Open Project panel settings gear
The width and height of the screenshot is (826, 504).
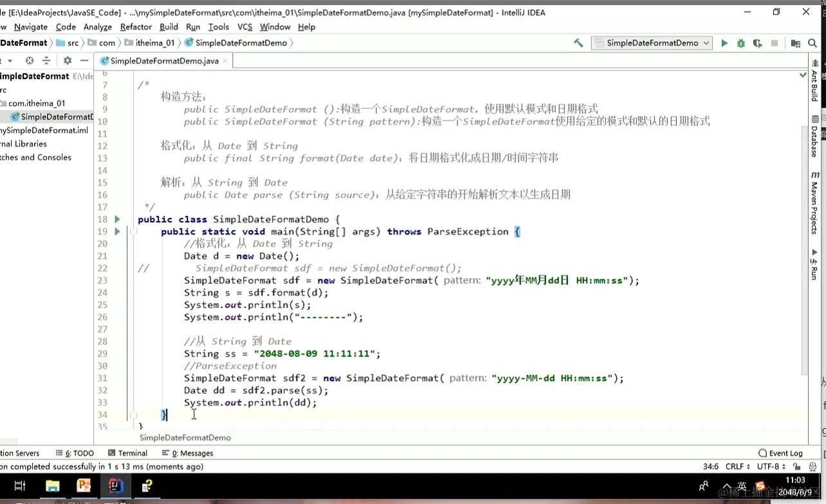click(68, 60)
